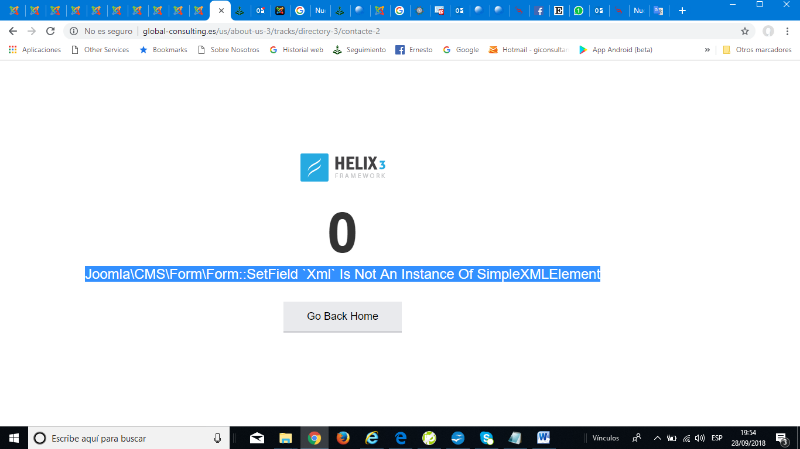Open the blue bird app in the taskbar
The image size is (800, 449).
pos(458,438)
